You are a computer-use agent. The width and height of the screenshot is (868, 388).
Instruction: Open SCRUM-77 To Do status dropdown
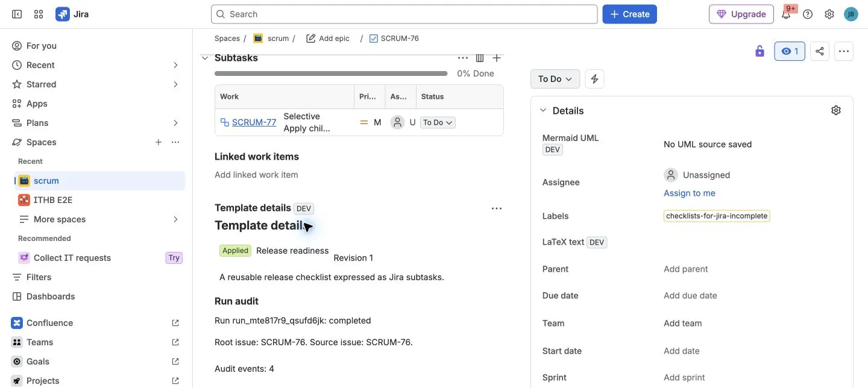coord(438,122)
